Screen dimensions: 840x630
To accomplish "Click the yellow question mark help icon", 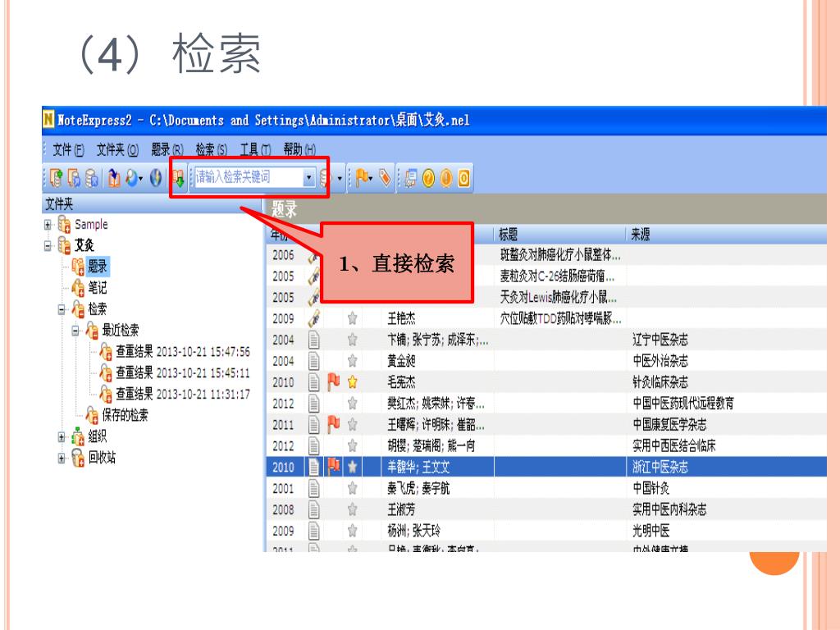I will (428, 177).
